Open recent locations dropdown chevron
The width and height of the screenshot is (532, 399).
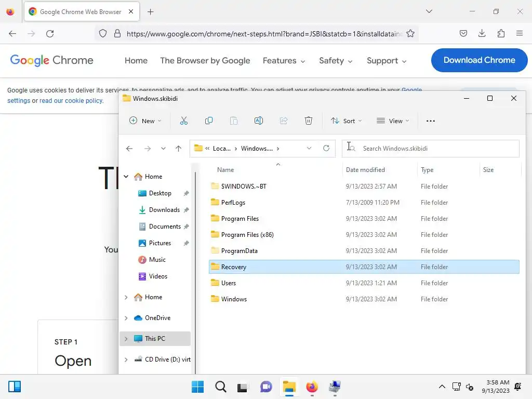(x=163, y=149)
